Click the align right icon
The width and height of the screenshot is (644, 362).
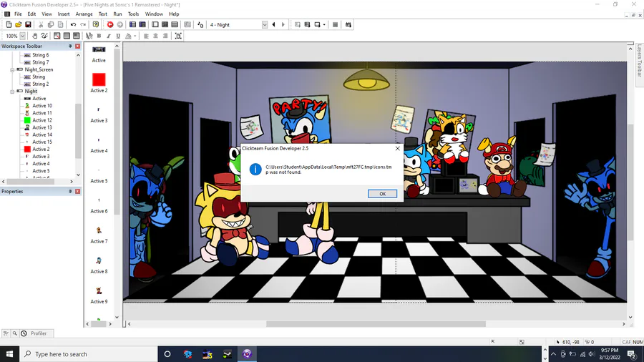coord(165,36)
